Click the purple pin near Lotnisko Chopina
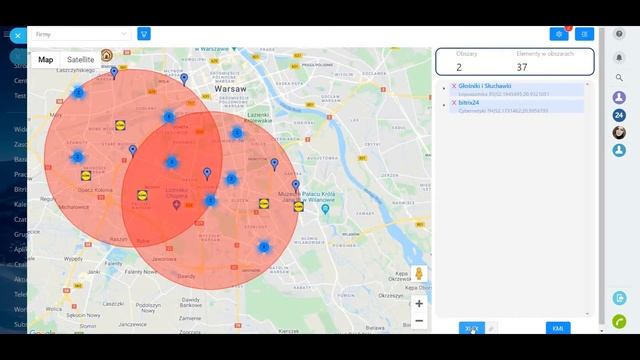This screenshot has height=360, width=640. 176,204
